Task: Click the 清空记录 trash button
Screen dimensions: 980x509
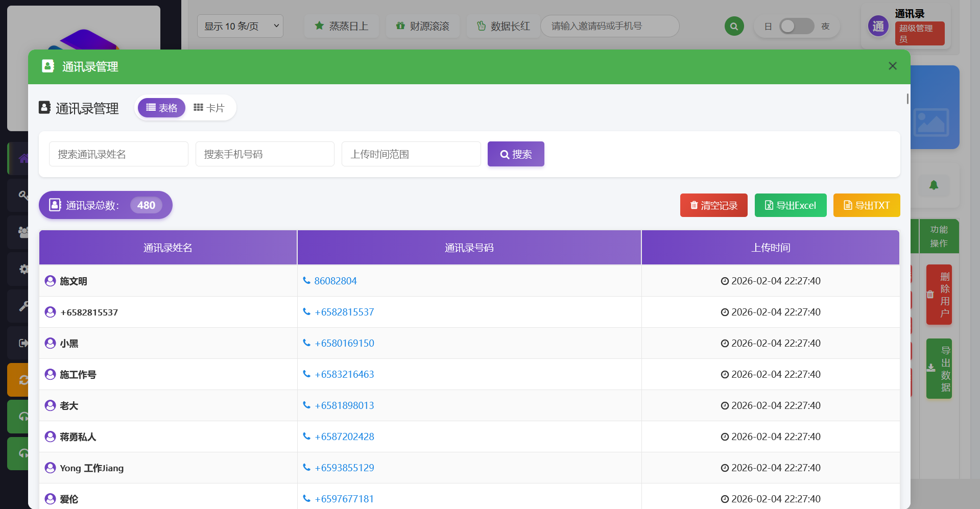Action: tap(713, 205)
